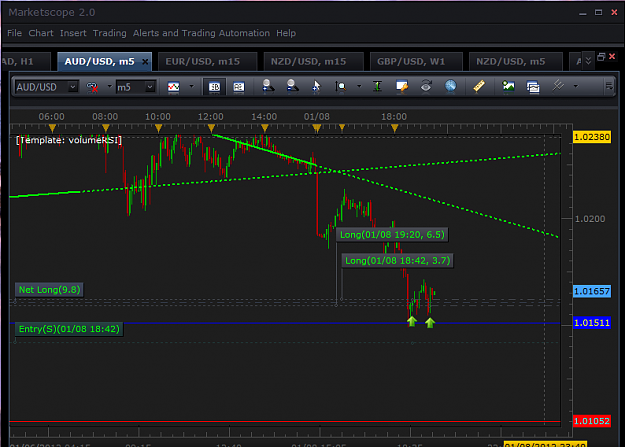Open the Insert menu
Viewport: 625px width, 447px height.
[x=73, y=33]
